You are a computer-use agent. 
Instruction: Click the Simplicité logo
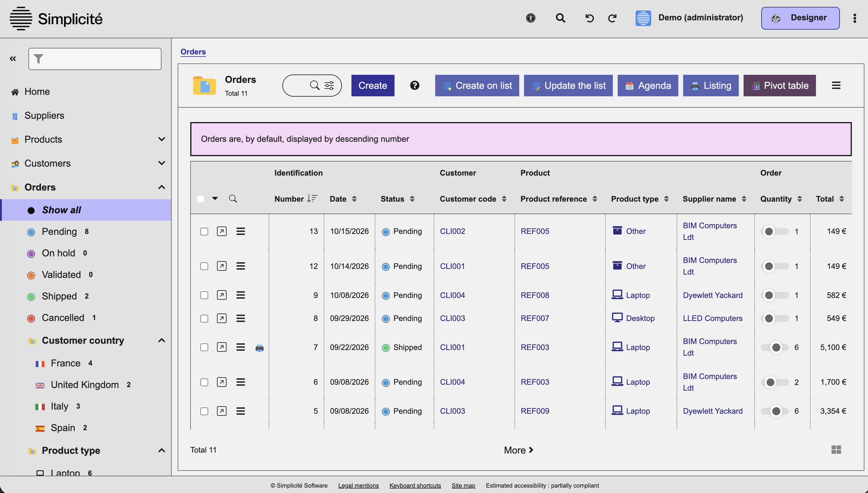pos(56,19)
